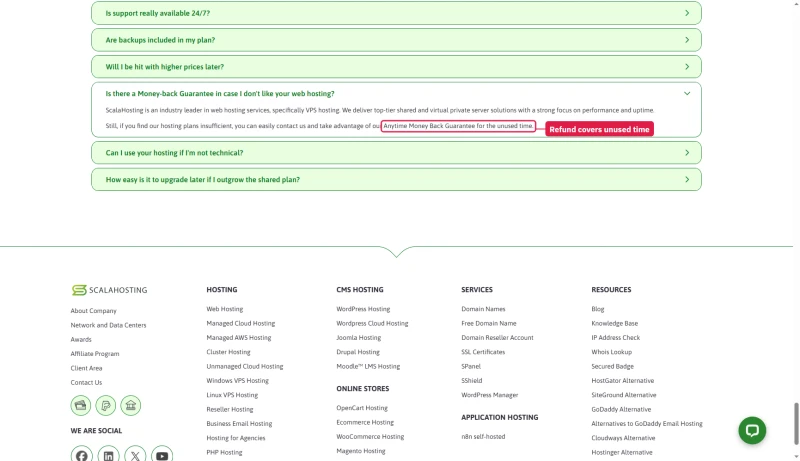Open Knowledge Base link
Screen dimensions: 800x461
pyautogui.click(x=614, y=323)
